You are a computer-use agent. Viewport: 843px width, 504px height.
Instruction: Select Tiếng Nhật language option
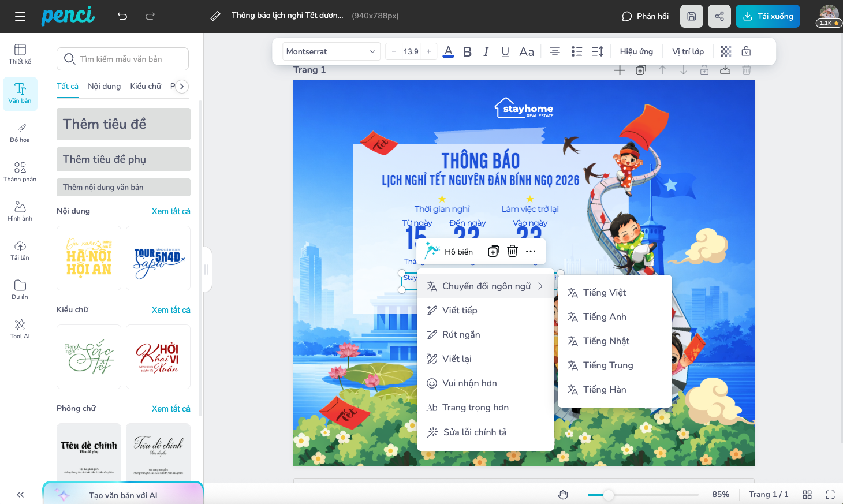click(606, 341)
